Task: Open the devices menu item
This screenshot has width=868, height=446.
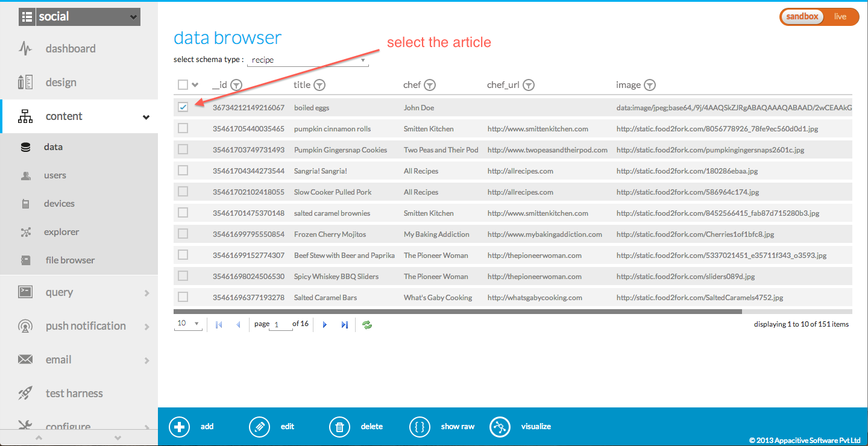Action: 59,204
